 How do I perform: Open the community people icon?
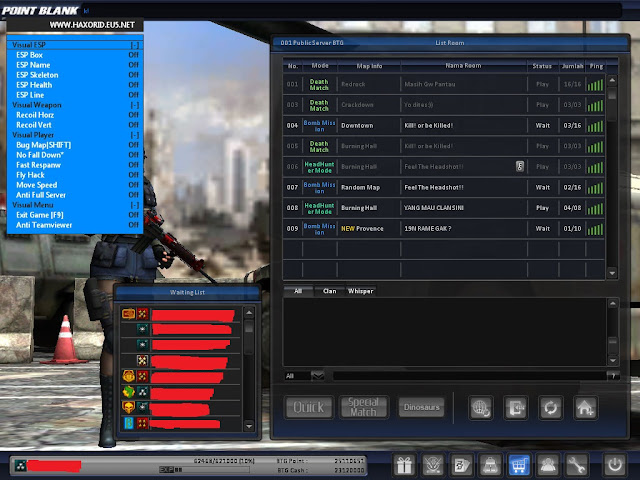pos(547,464)
